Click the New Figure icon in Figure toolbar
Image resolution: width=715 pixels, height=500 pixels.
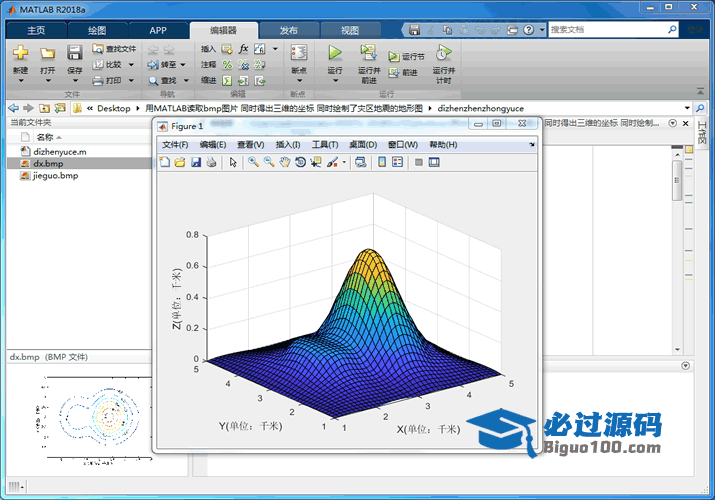pyautogui.click(x=165, y=162)
